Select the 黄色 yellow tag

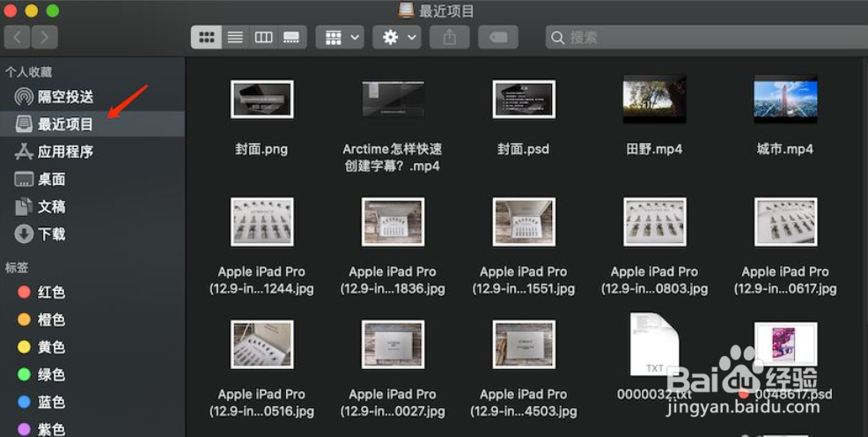pyautogui.click(x=92, y=347)
